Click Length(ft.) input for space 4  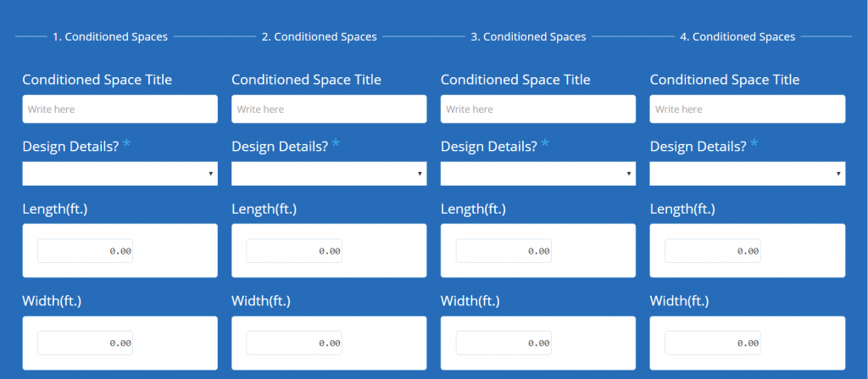point(713,251)
